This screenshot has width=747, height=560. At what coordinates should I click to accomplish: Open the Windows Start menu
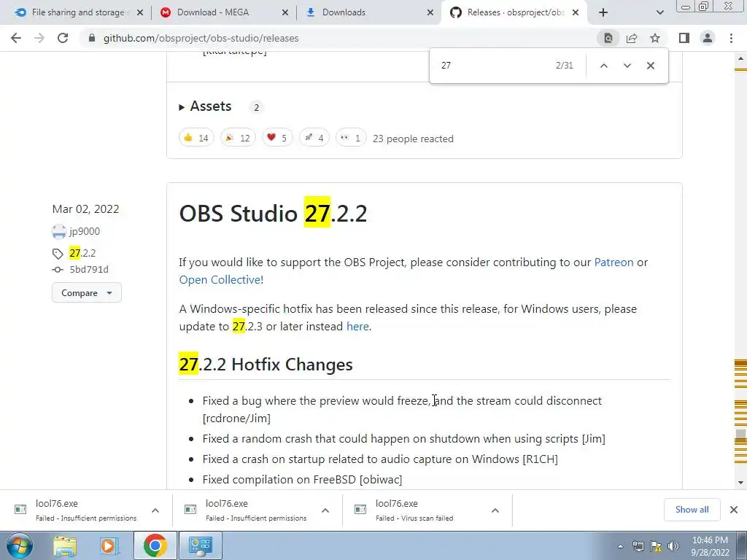pyautogui.click(x=18, y=546)
